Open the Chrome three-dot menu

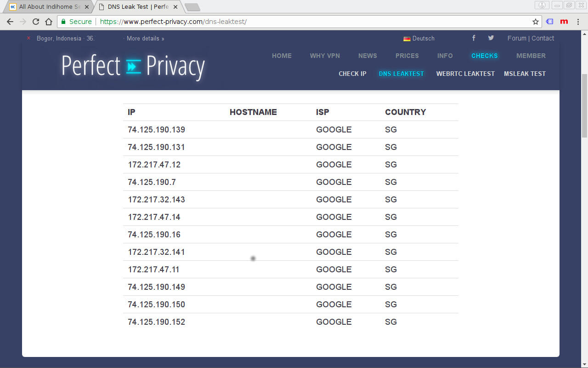[x=579, y=22]
